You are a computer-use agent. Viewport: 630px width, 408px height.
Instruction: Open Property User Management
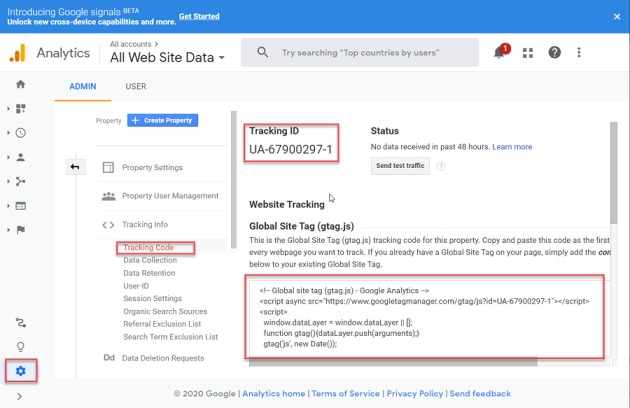pos(170,196)
